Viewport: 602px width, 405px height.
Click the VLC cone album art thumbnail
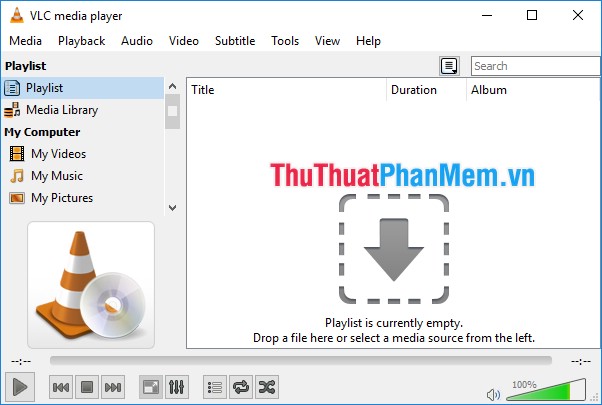[x=91, y=285]
